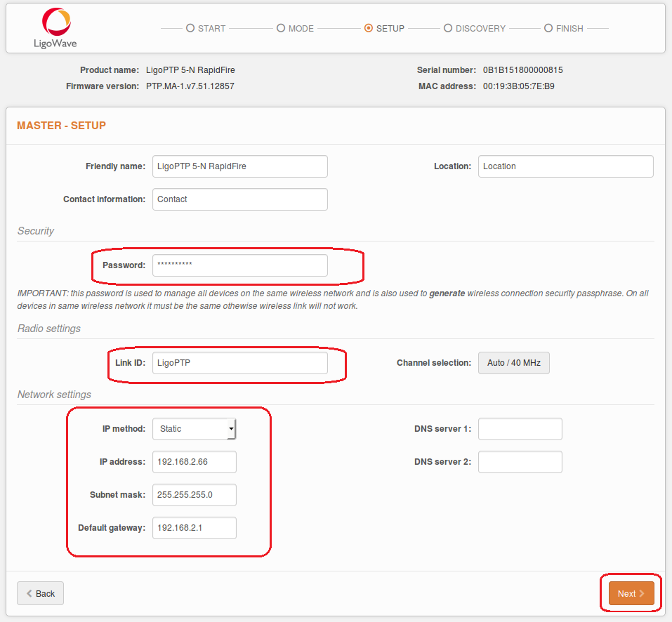The height and width of the screenshot is (622, 672).
Task: Click the Network settings section heading
Action: point(54,395)
